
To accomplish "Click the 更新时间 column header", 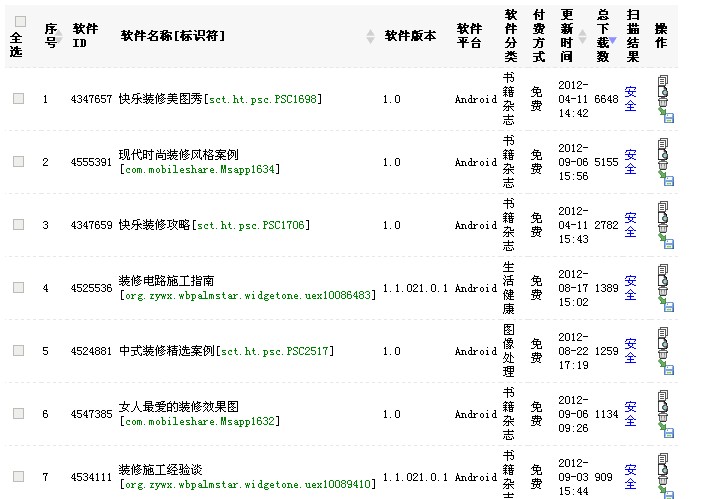I will [x=567, y=36].
